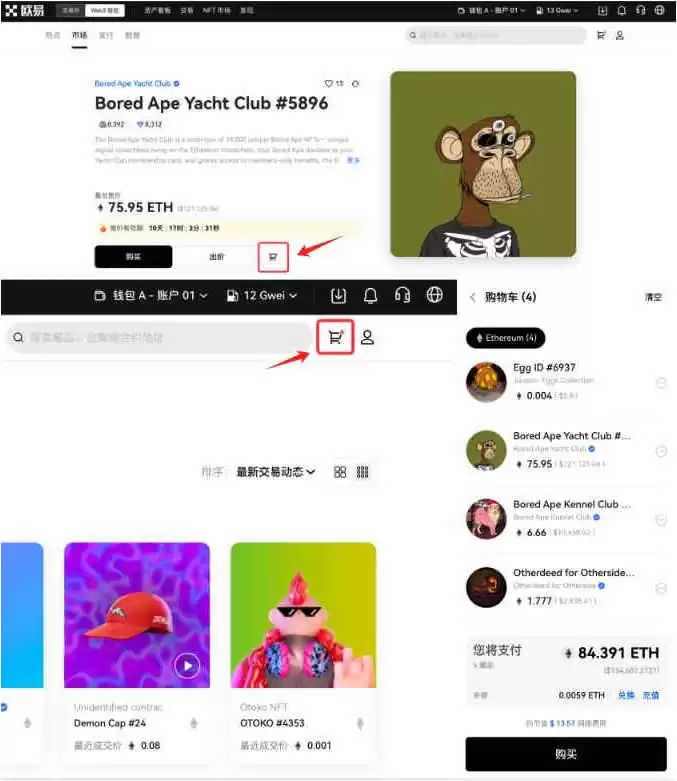This screenshot has width=677, height=781.
Task: Switch to compact grid view icon
Action: (x=363, y=472)
